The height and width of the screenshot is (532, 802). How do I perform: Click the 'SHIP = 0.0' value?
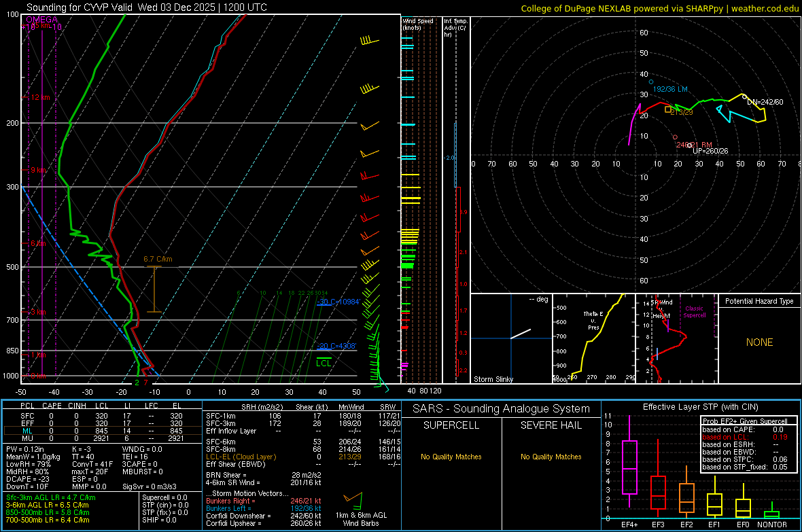pos(160,520)
